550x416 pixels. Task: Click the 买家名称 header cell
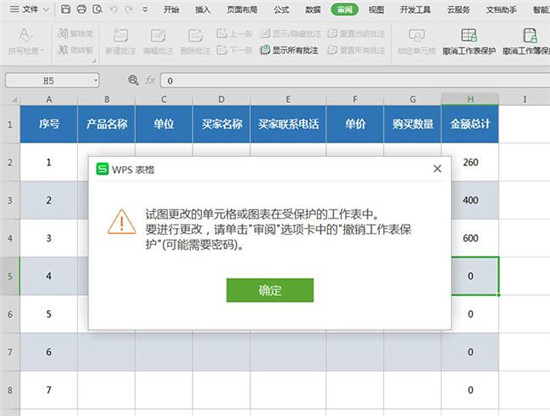coord(221,124)
